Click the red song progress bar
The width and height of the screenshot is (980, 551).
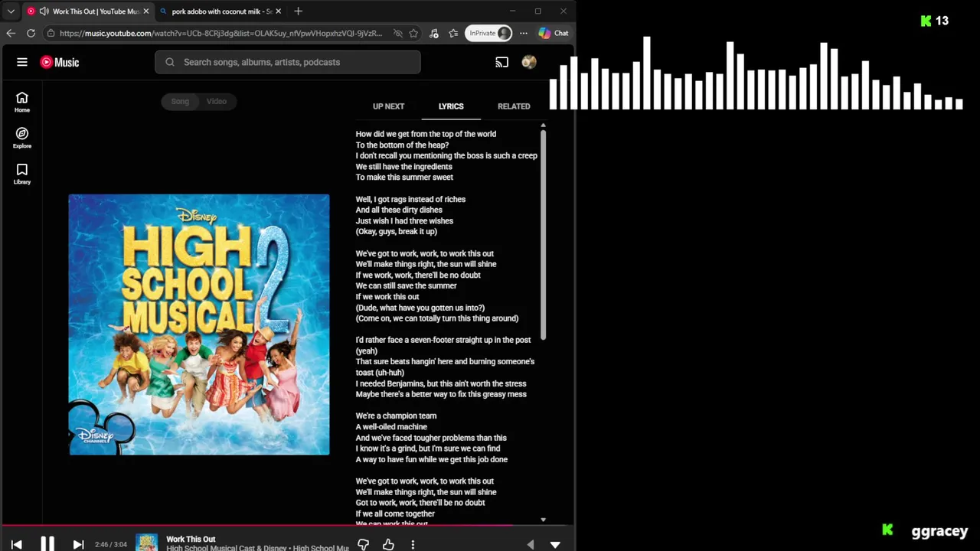point(257,526)
